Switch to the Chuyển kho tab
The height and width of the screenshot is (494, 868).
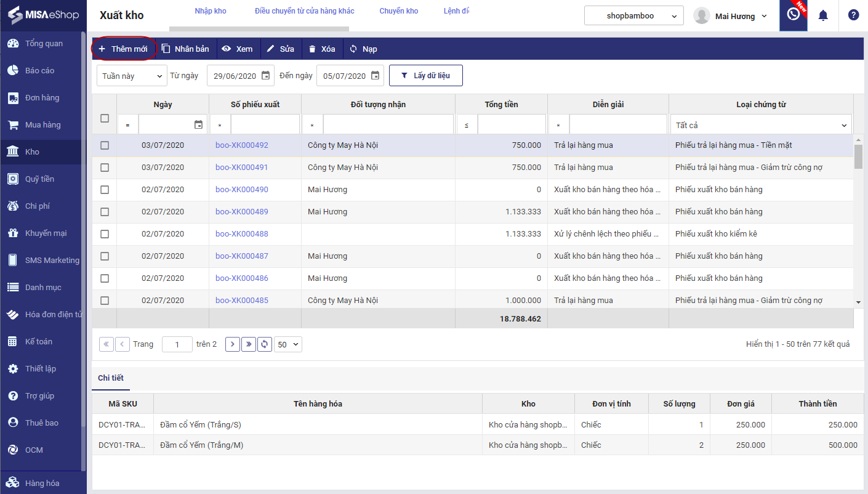398,11
